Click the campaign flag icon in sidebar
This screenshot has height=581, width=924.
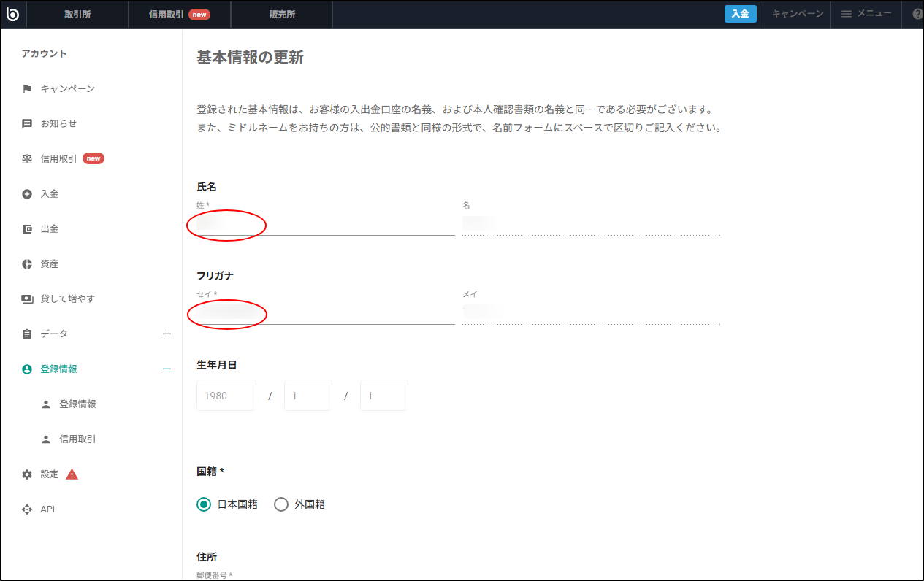pos(27,89)
